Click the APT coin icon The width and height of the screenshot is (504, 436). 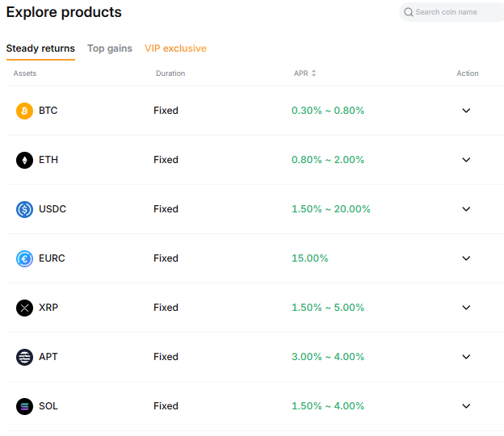pos(24,357)
